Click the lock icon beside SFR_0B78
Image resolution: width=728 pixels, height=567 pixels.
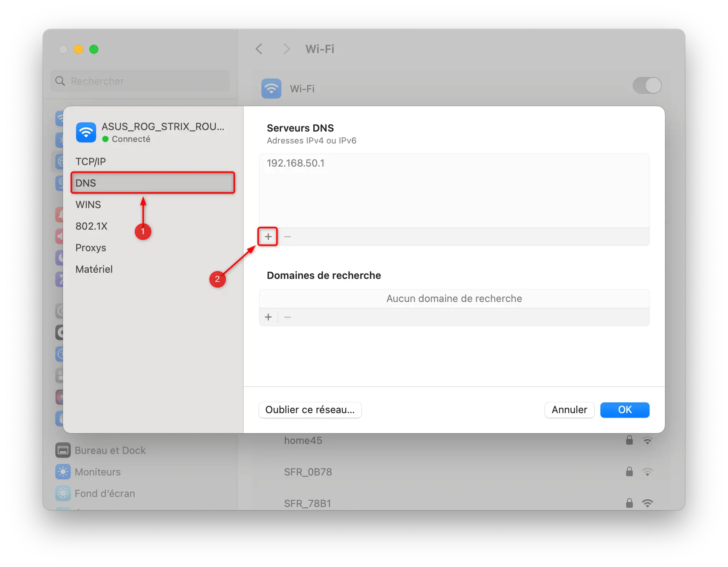click(629, 471)
